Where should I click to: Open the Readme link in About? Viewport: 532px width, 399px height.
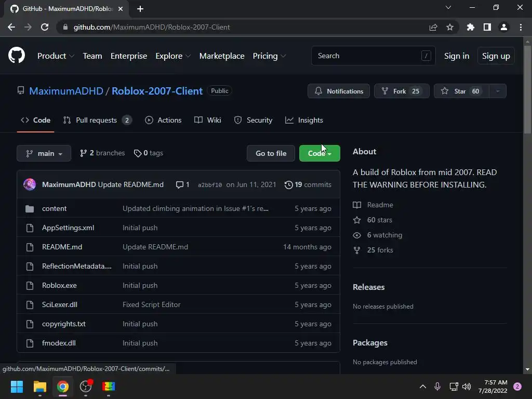pos(373,205)
